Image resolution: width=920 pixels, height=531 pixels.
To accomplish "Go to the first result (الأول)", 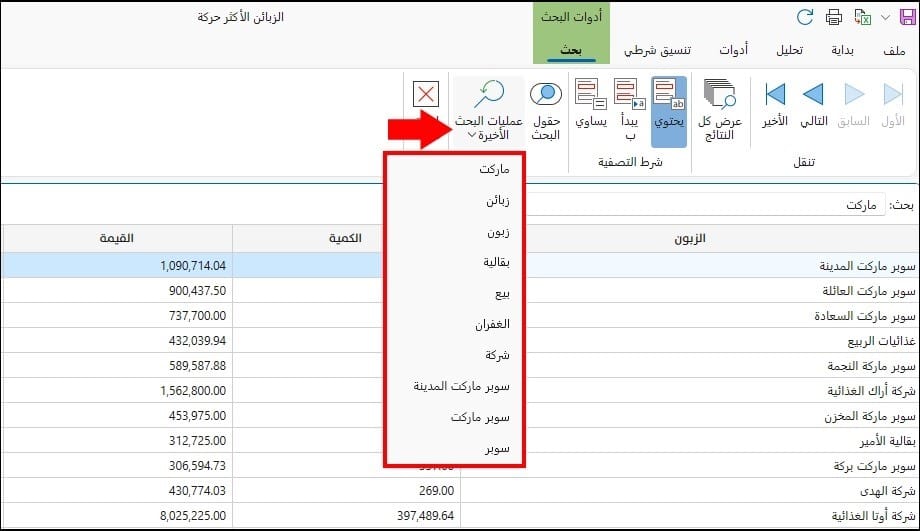I will click(x=893, y=106).
